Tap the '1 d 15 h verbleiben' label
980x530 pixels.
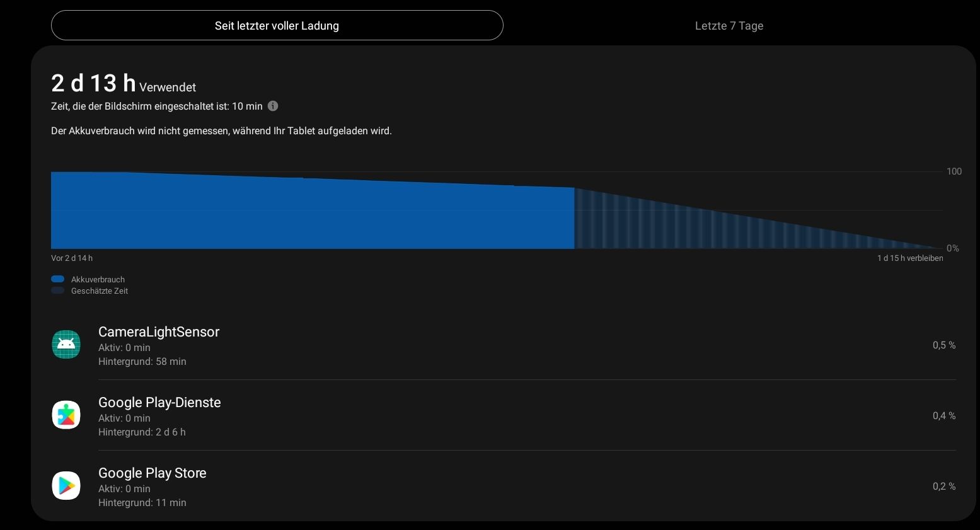tap(909, 258)
